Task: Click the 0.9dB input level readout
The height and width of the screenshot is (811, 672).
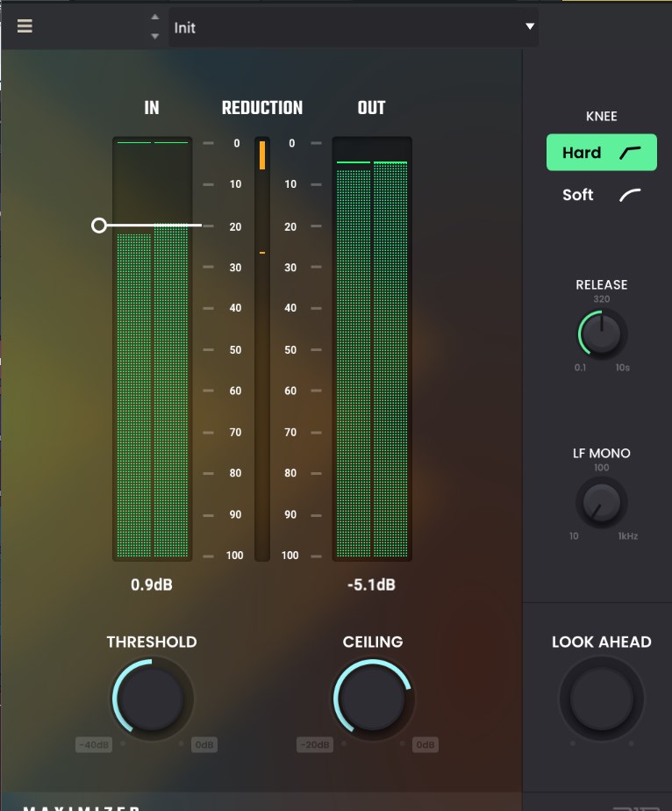Action: coord(152,585)
